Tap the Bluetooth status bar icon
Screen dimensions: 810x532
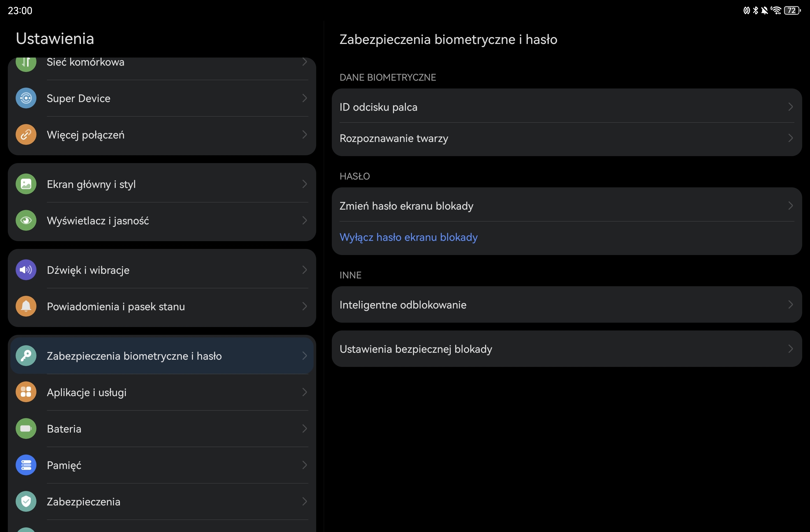point(756,10)
